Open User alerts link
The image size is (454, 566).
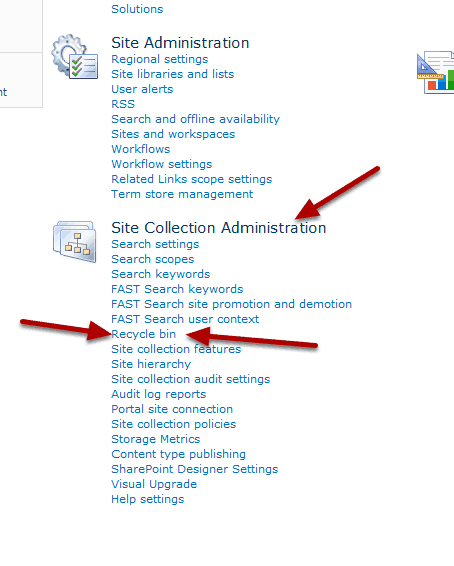pyautogui.click(x=142, y=89)
